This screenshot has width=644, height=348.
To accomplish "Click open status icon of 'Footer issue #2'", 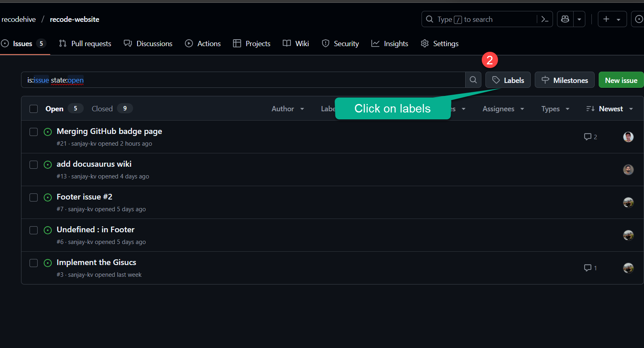I will point(48,197).
